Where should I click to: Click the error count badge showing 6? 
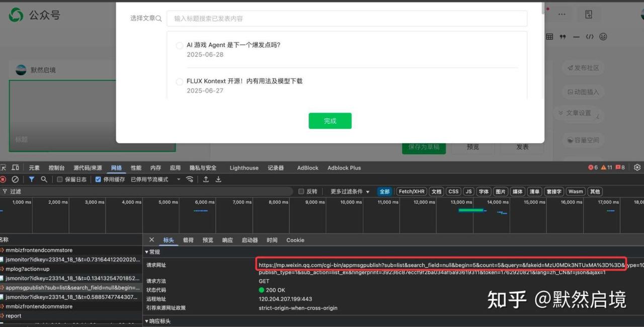[593, 168]
